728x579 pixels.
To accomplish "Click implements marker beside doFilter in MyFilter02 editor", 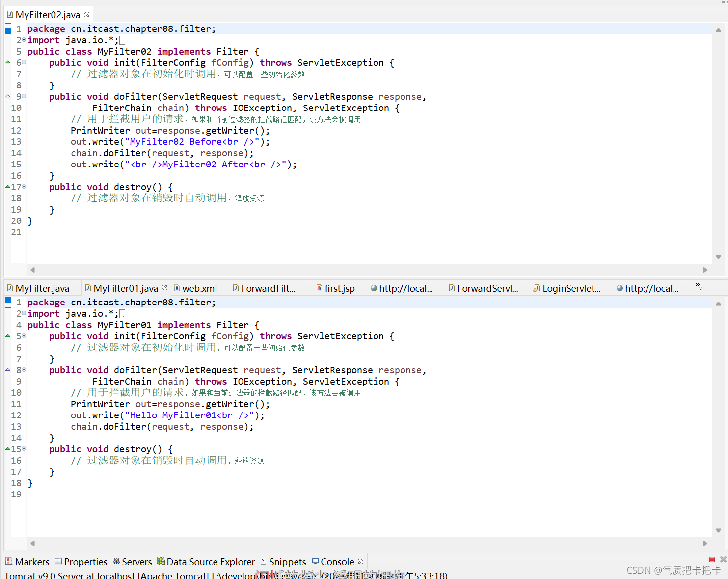I will (8, 96).
